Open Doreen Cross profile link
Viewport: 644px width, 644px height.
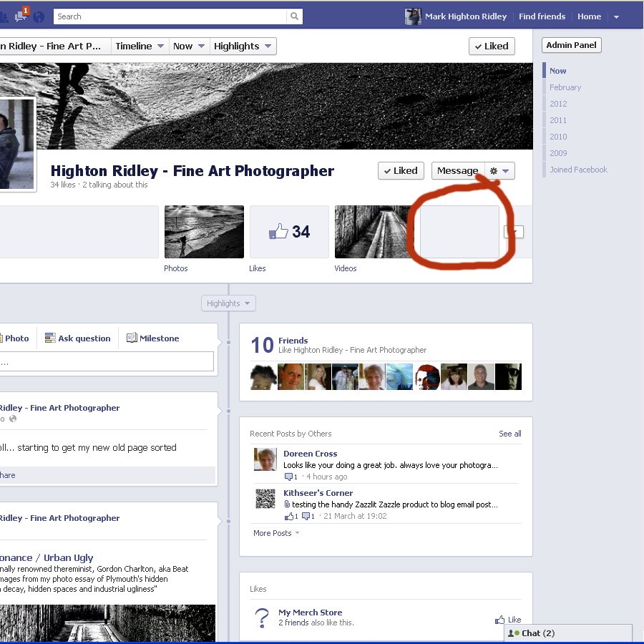[x=310, y=454]
